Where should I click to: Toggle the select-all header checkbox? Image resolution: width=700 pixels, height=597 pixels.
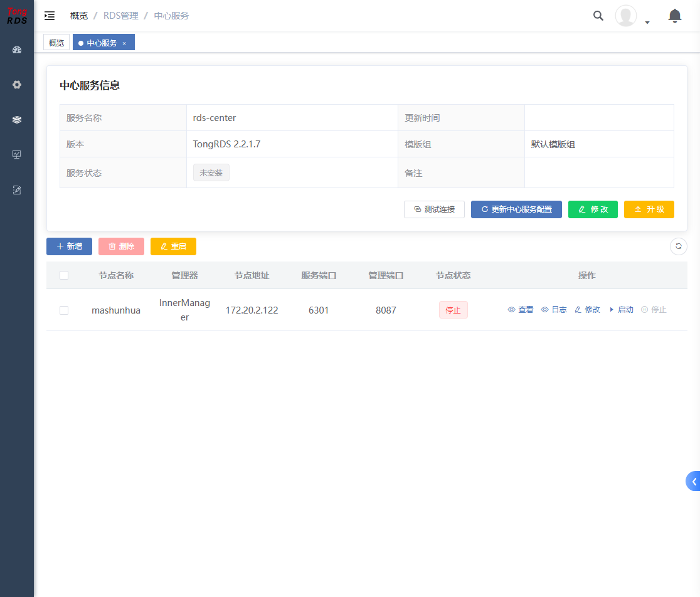64,275
